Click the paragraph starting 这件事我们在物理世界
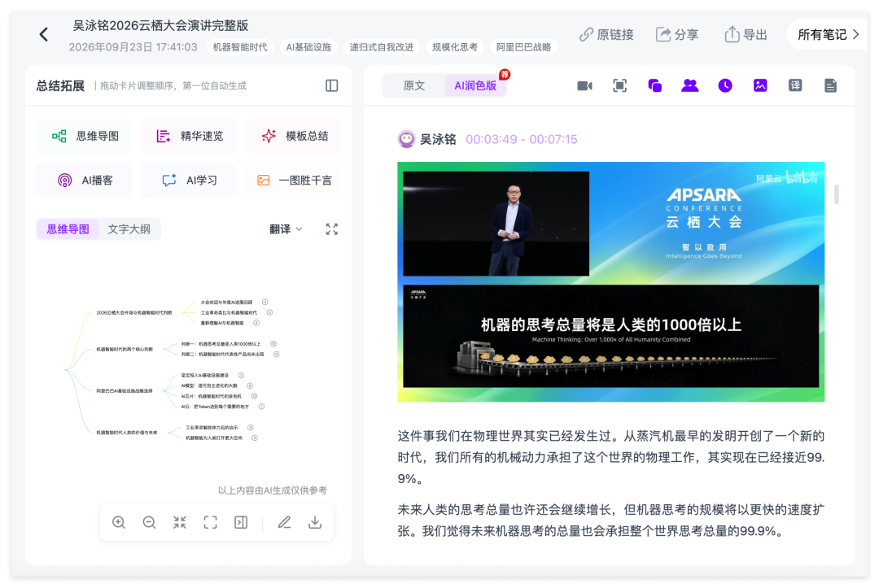Screen dimensions: 879x588 coord(611,457)
